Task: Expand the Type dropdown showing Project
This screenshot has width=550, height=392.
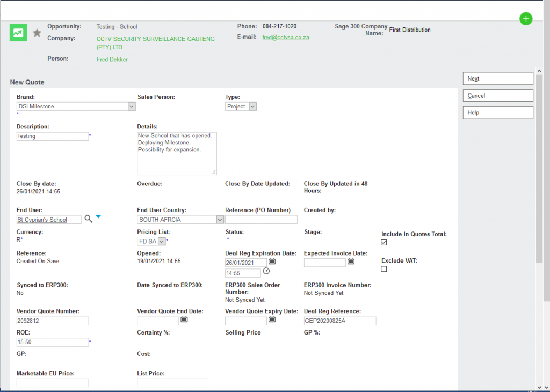Action: (x=253, y=106)
